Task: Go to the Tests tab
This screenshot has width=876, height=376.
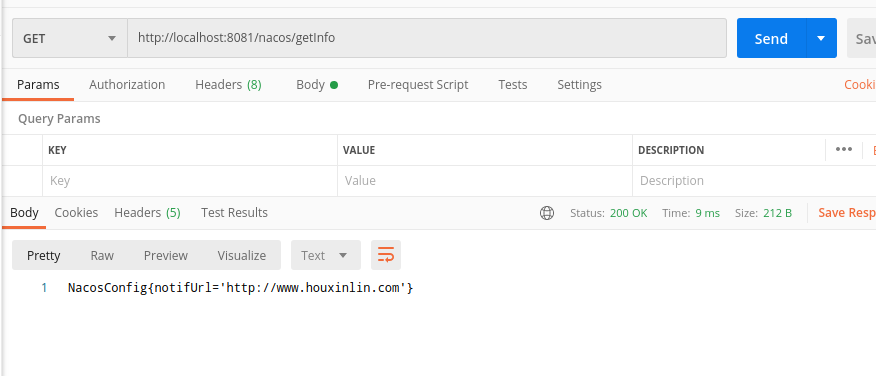Action: pos(513,85)
